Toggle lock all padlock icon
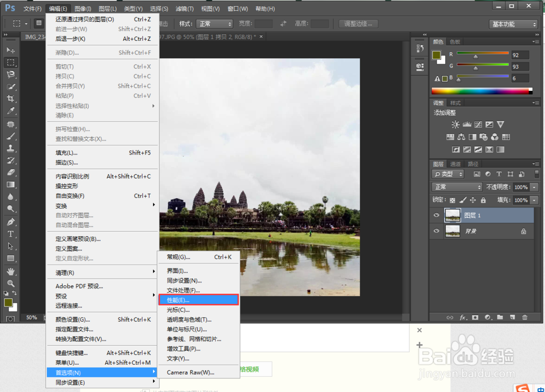545x392 pixels. click(483, 200)
